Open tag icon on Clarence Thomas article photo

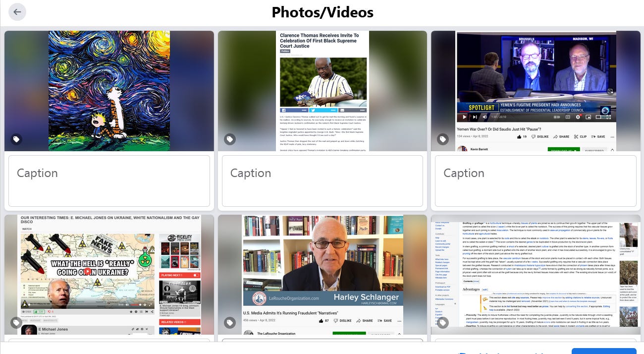229,139
